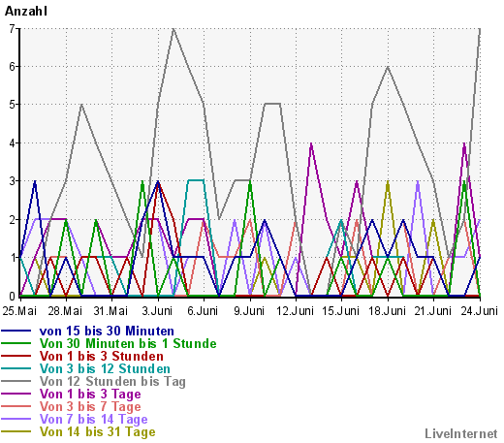
Task: Click the LiveInternet label
Action: [x=461, y=434]
